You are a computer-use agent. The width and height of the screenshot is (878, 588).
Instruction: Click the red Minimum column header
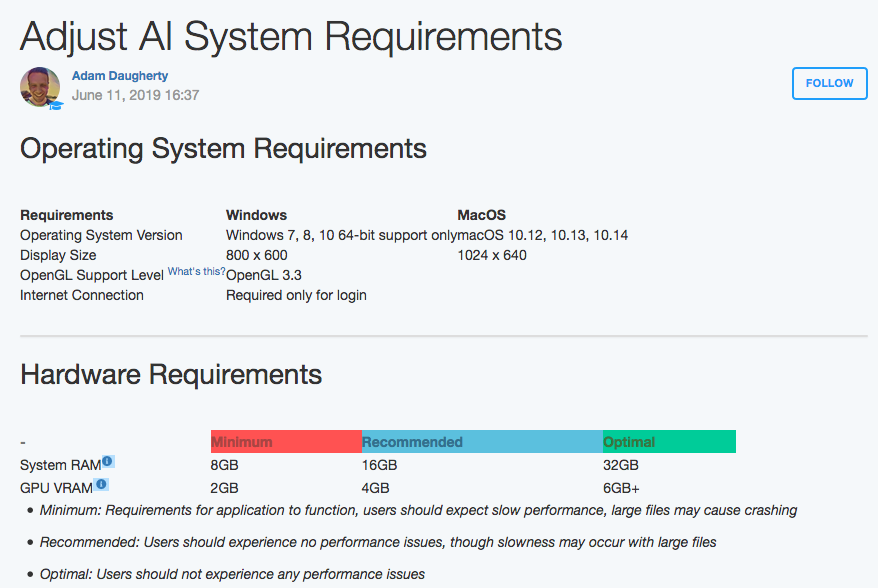(x=286, y=442)
